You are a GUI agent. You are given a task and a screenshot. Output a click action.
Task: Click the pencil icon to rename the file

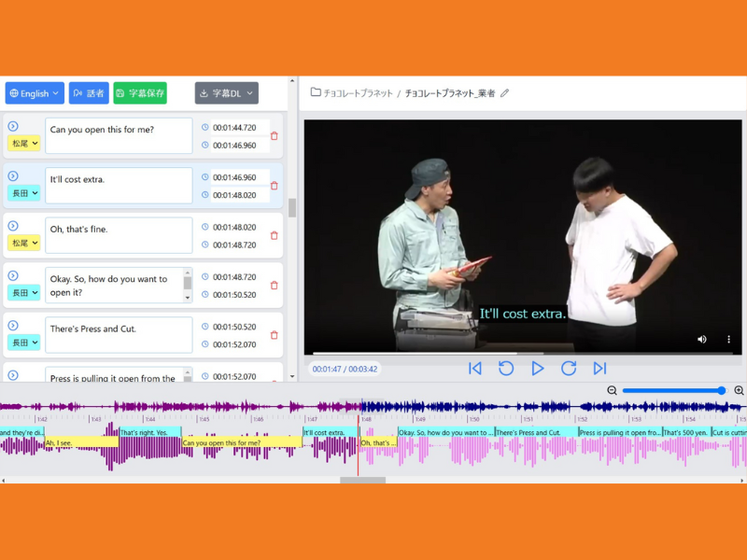505,93
